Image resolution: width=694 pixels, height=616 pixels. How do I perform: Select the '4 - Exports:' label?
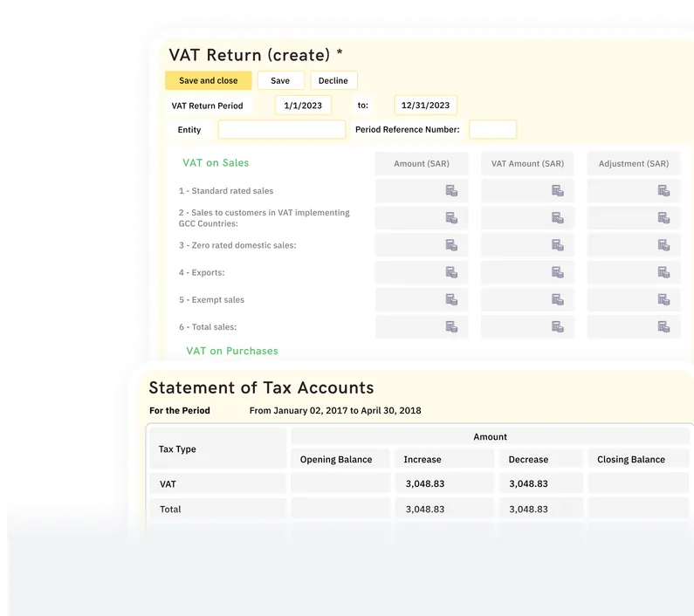[202, 272]
